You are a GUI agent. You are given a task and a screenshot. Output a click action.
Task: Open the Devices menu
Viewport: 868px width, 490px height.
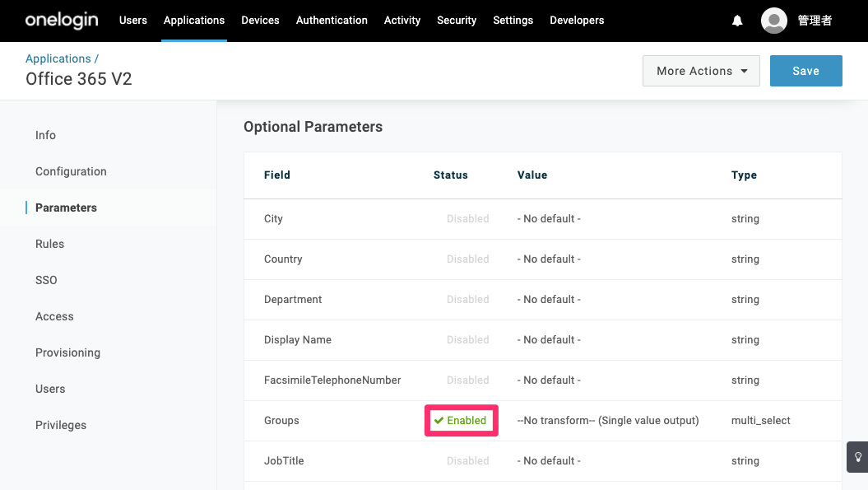point(260,21)
